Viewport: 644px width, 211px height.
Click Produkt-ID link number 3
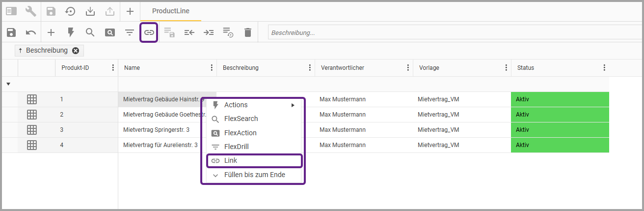coord(62,130)
